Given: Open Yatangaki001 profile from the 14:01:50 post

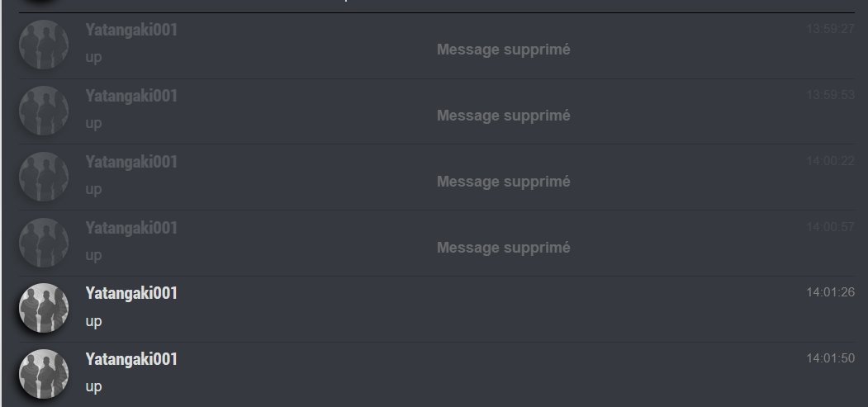Looking at the screenshot, I should click(x=131, y=359).
